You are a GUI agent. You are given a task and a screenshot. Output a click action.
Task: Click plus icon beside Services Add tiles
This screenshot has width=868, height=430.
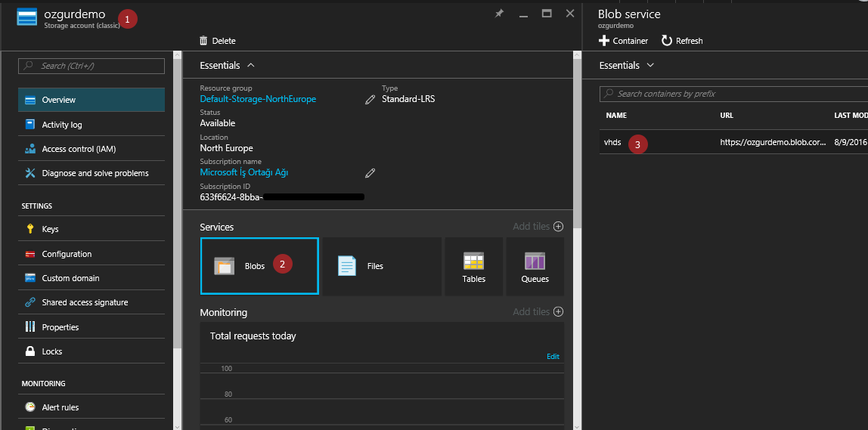559,227
